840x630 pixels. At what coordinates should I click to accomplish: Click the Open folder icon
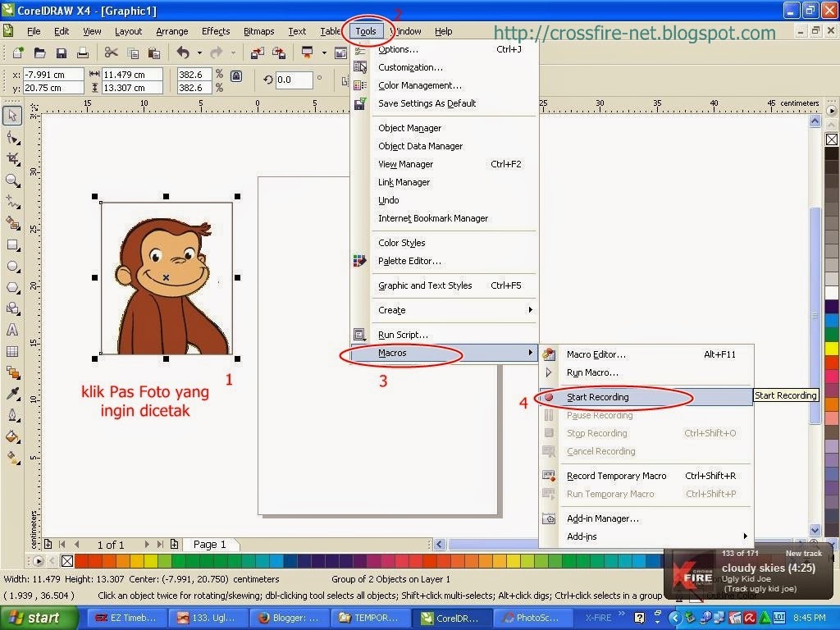tap(39, 52)
